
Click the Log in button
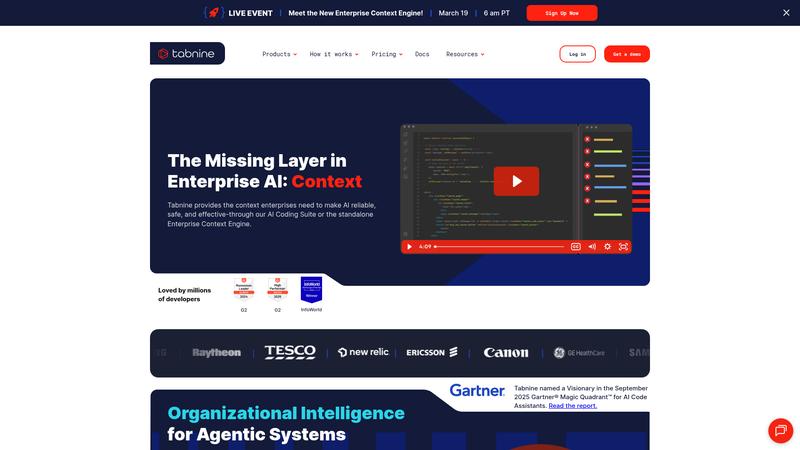click(577, 54)
